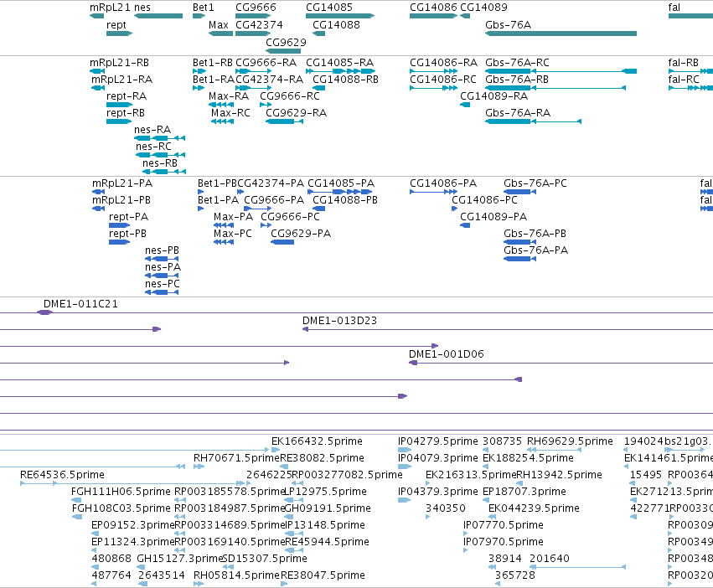This screenshot has width=713, height=588.
Task: Select protein CG14088-PB
Action: (345, 200)
